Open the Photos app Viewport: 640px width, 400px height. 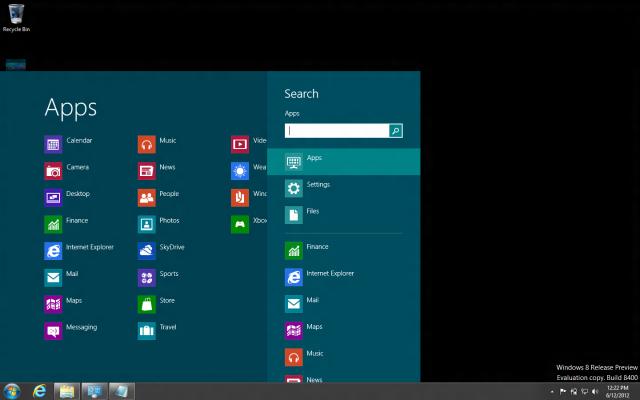tap(159, 224)
